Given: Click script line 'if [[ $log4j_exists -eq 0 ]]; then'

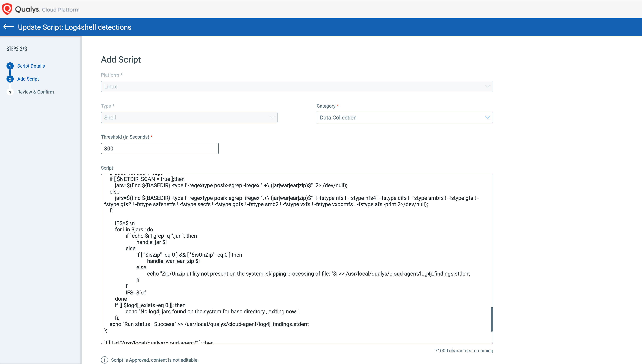Looking at the screenshot, I should point(150,305).
